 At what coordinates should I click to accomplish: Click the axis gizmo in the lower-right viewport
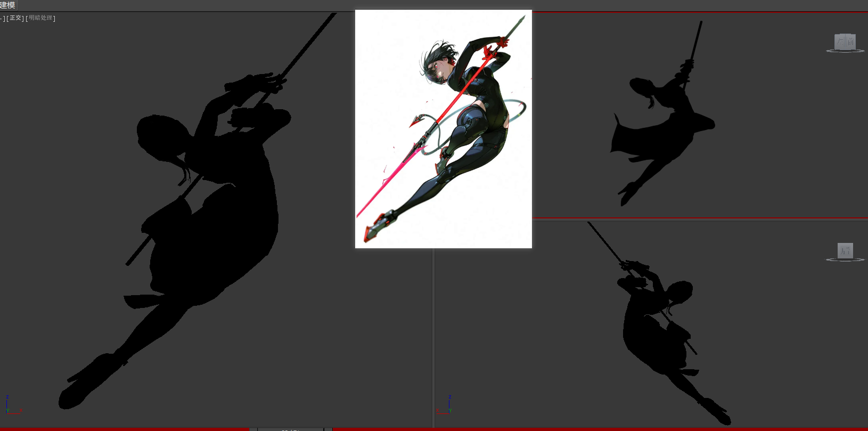pyautogui.click(x=445, y=405)
